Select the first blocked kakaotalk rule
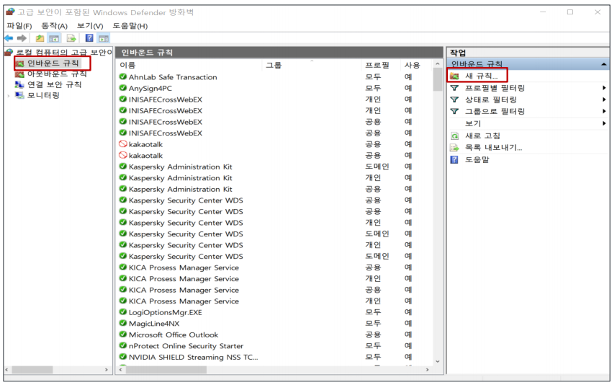612x385 pixels. 146,144
